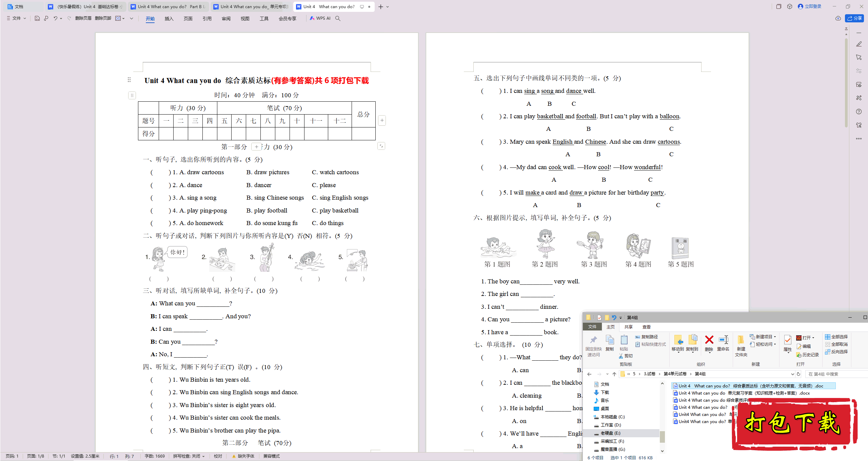Switch to the 插入 ribbon tab
This screenshot has height=461, width=868.
point(169,19)
